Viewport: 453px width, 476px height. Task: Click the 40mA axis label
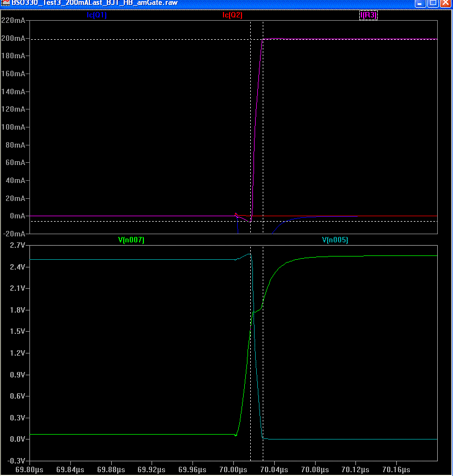[x=15, y=181]
